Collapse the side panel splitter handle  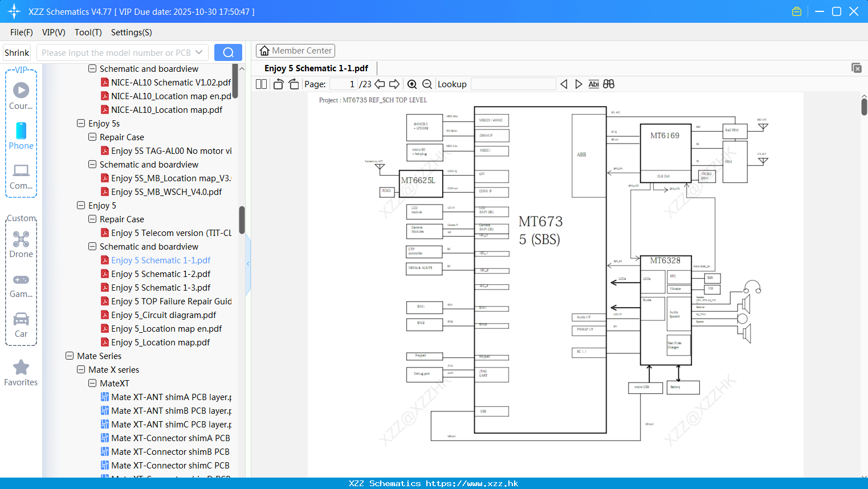pyautogui.click(x=248, y=264)
